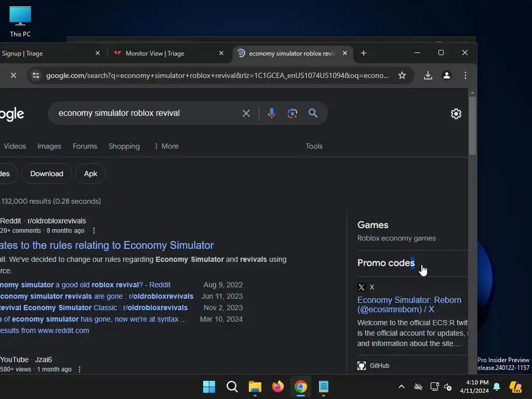Click Chrome icon on taskbar
The height and width of the screenshot is (399, 532).
(301, 387)
